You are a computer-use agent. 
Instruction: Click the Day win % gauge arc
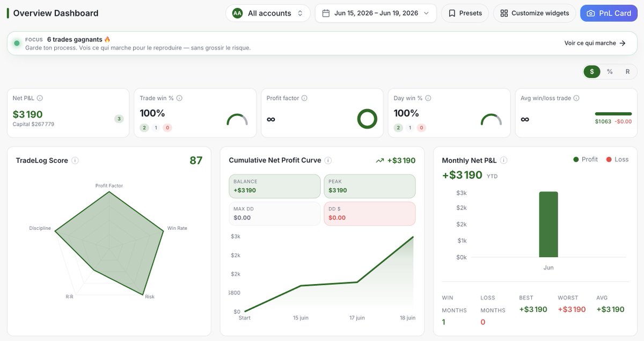[x=491, y=119]
